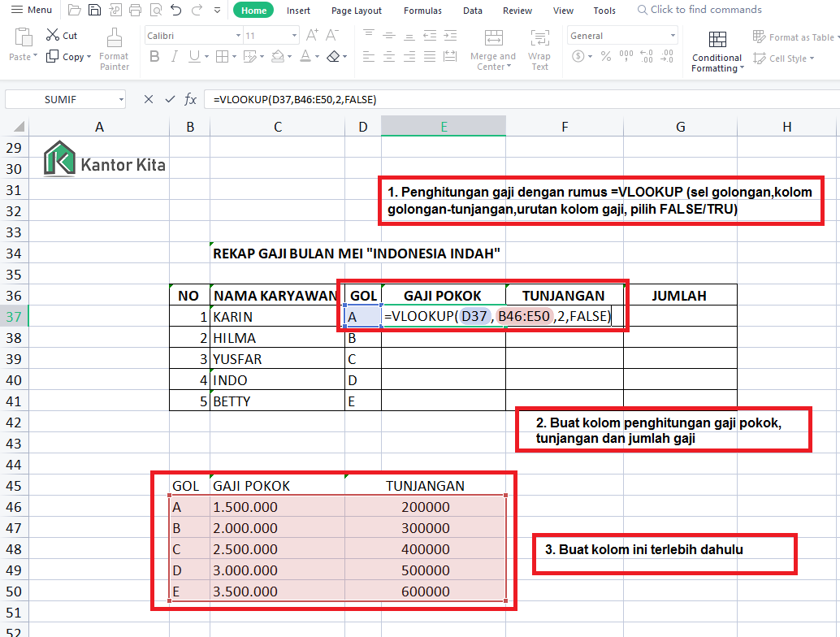Open the View tab
The width and height of the screenshot is (840, 637).
563,11
